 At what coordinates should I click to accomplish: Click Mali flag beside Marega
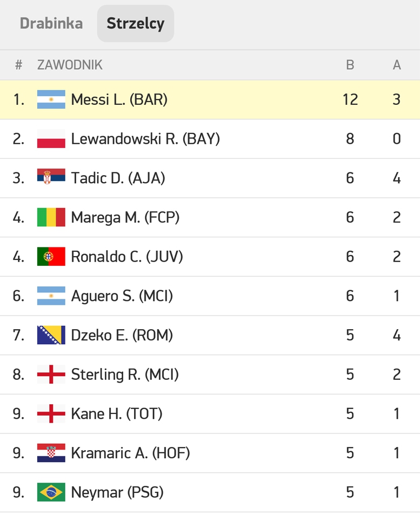51,217
